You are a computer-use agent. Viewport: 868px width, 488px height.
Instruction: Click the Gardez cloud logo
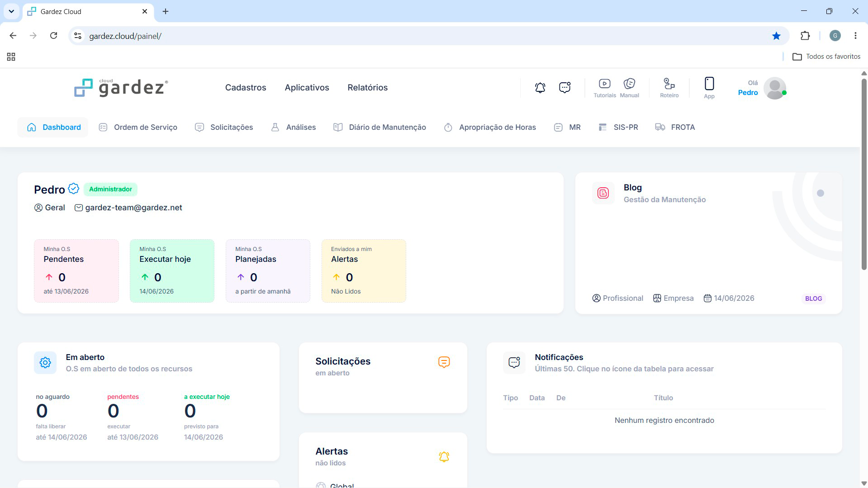tap(121, 88)
